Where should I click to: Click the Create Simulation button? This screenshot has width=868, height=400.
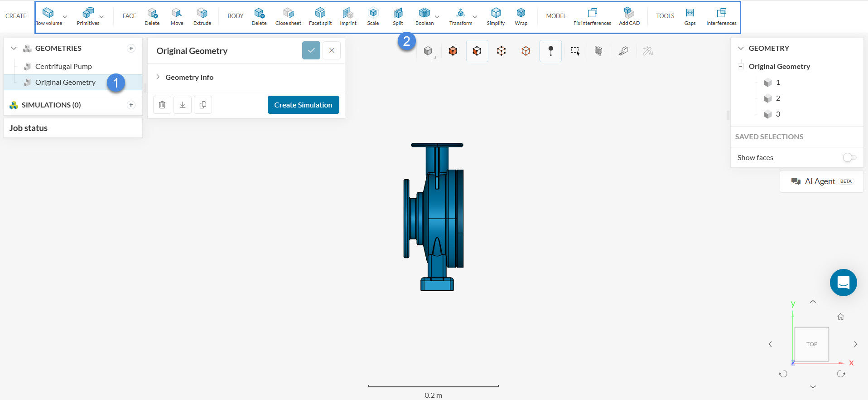click(303, 105)
